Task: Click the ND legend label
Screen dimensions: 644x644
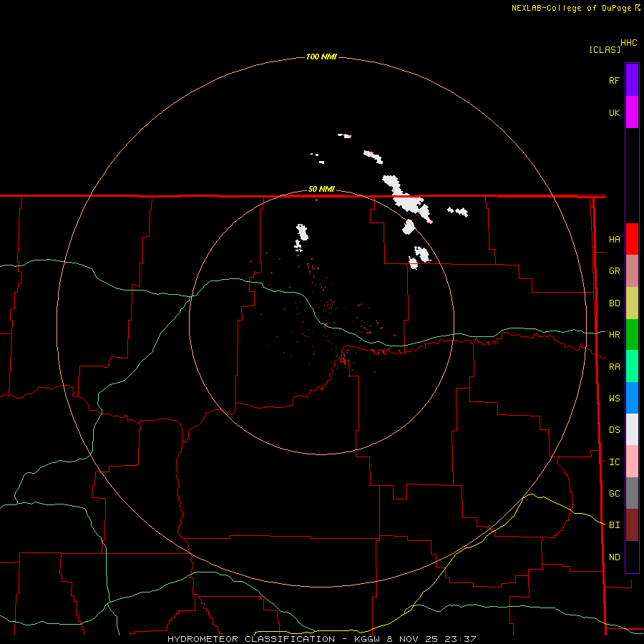Action: click(615, 557)
